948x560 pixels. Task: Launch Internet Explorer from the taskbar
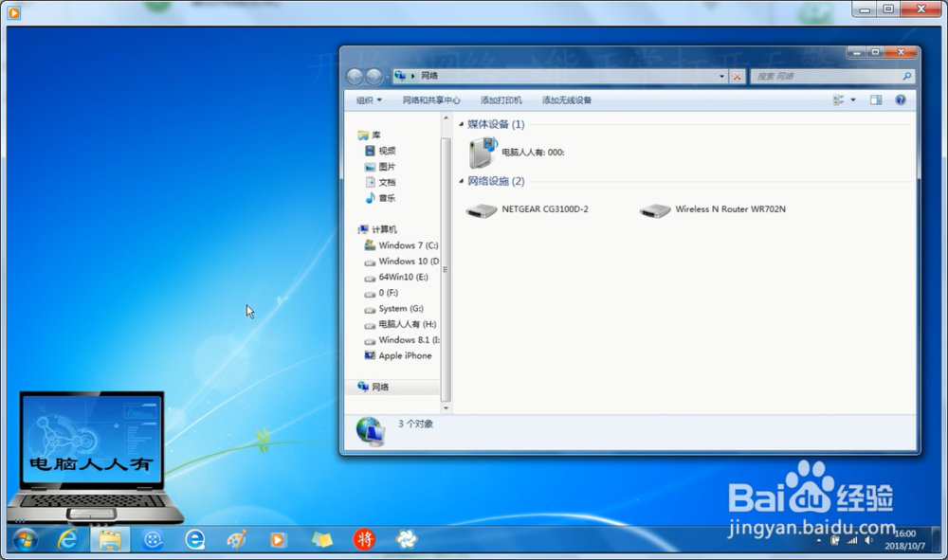point(67,539)
